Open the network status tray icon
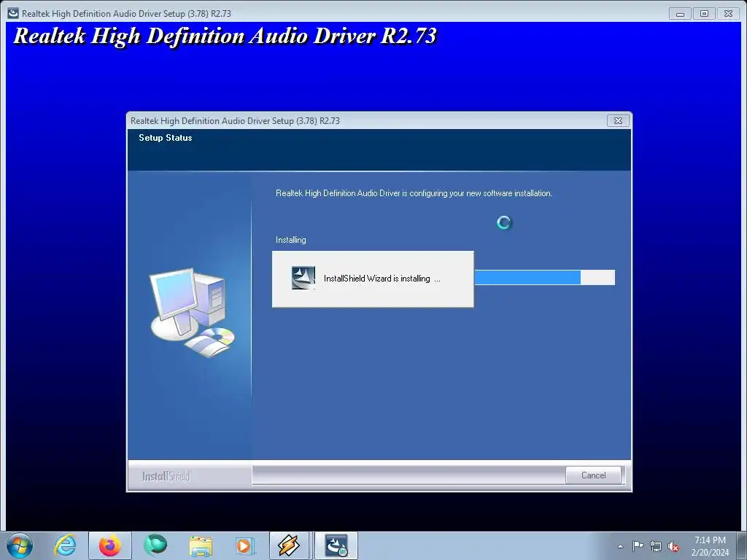Viewport: 747px width, 560px height. (x=656, y=546)
